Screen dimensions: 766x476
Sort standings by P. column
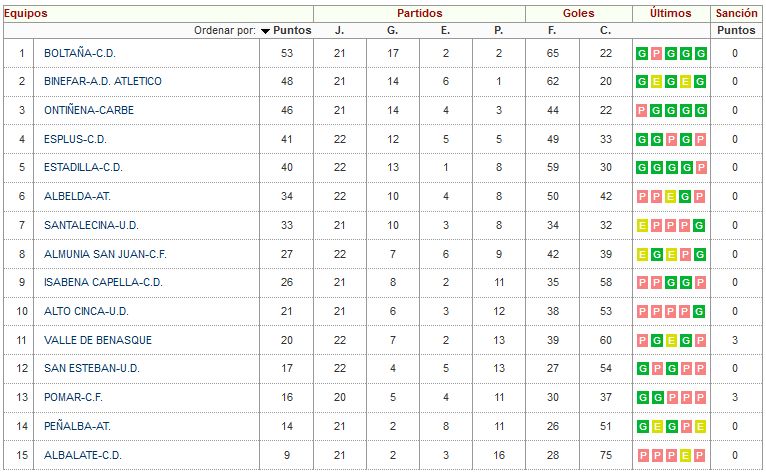point(498,30)
